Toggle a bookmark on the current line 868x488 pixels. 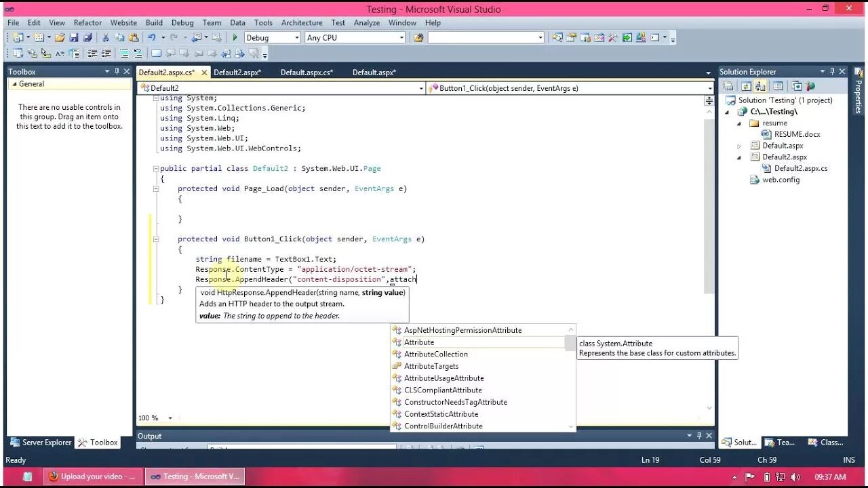[156, 54]
